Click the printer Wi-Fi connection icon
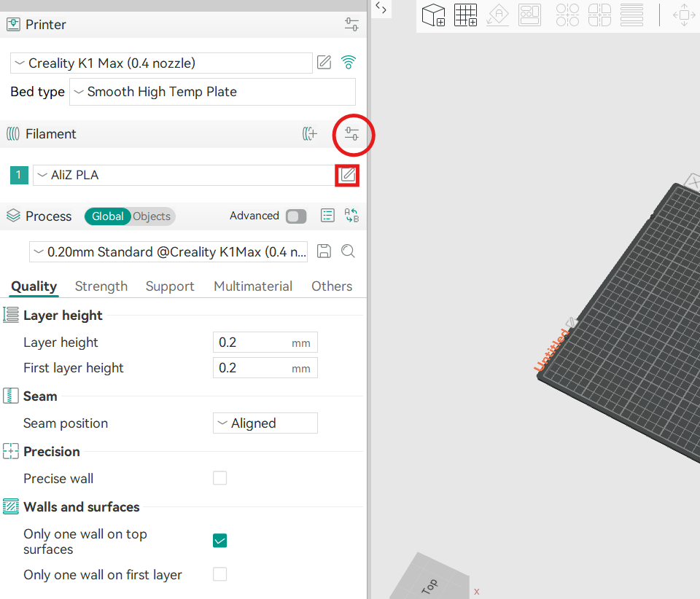Viewport: 700px width, 599px height. 349,63
